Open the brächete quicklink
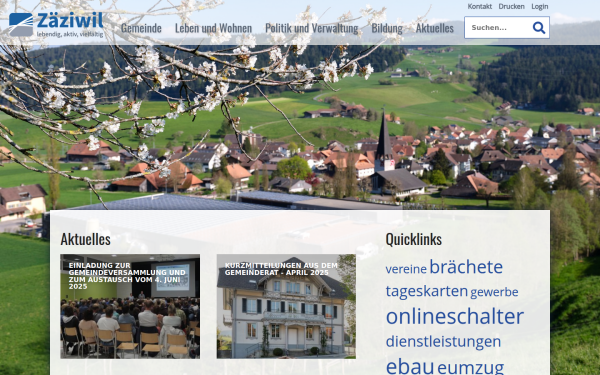The height and width of the screenshot is (375, 600). (466, 267)
